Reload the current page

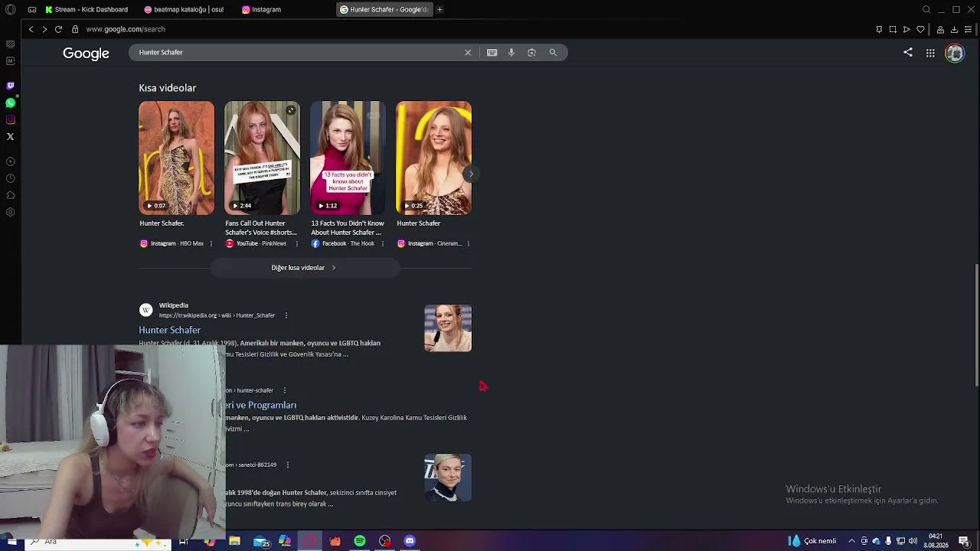click(x=58, y=29)
